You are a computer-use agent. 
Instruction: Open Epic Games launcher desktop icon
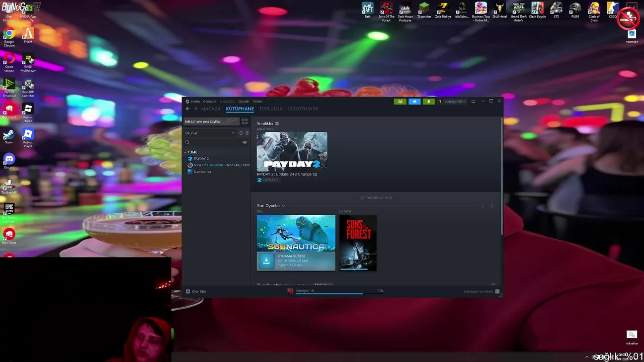(9, 213)
